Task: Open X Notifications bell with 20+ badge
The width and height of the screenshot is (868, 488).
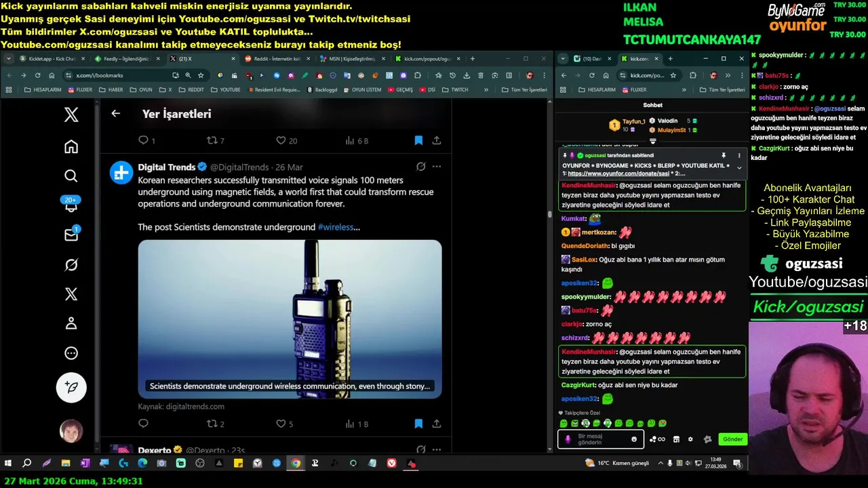Action: (71, 205)
